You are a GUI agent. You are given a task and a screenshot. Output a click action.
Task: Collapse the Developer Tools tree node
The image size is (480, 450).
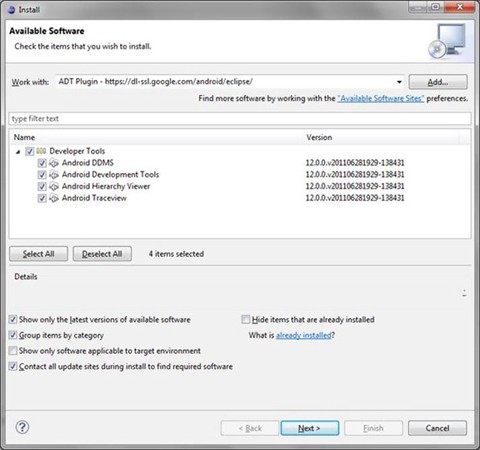[x=18, y=152]
